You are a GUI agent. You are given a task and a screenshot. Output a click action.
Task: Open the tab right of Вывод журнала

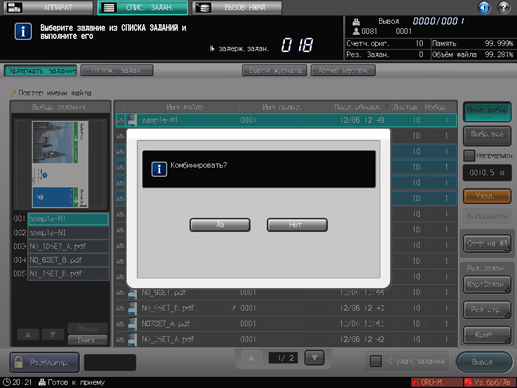pyautogui.click(x=343, y=70)
